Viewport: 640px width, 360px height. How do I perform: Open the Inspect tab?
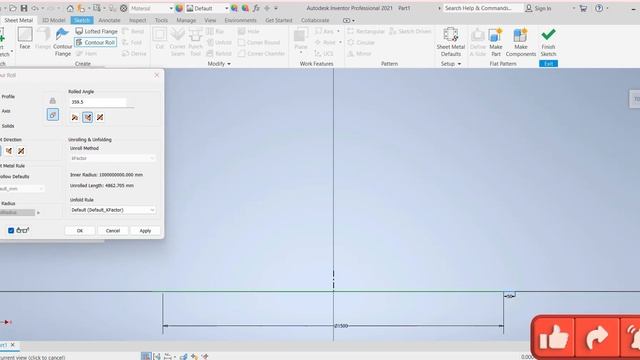tap(138, 20)
